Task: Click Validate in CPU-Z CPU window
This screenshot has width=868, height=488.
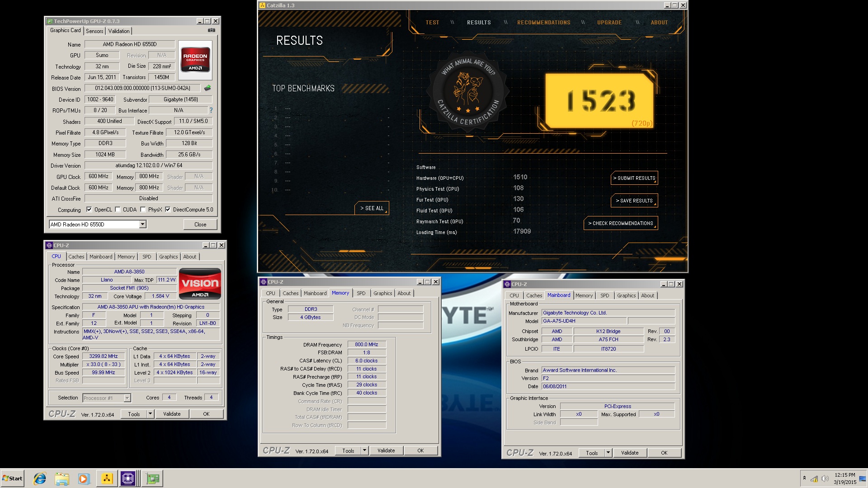Action: 172,414
